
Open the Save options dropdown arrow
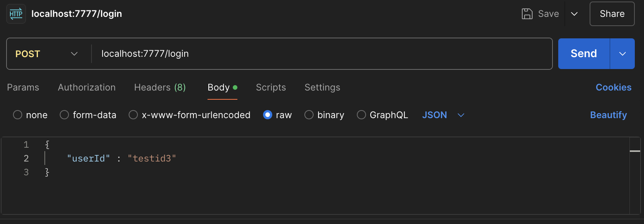pyautogui.click(x=574, y=14)
